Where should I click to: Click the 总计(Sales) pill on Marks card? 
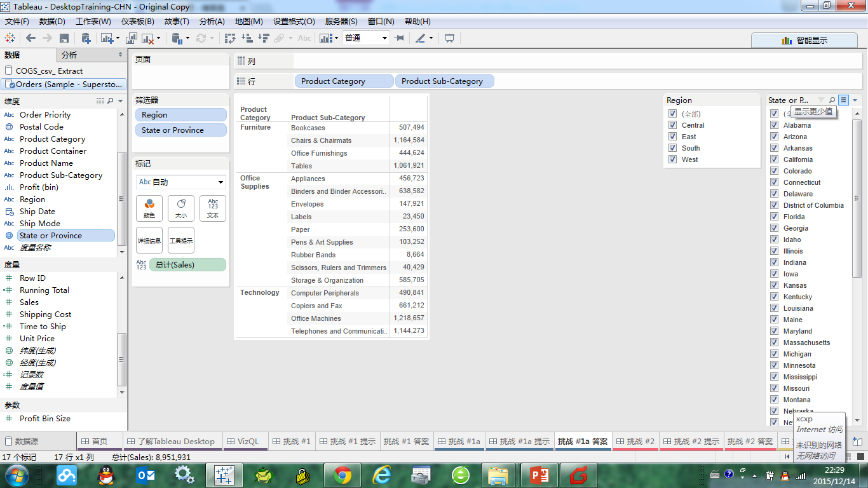click(x=187, y=265)
